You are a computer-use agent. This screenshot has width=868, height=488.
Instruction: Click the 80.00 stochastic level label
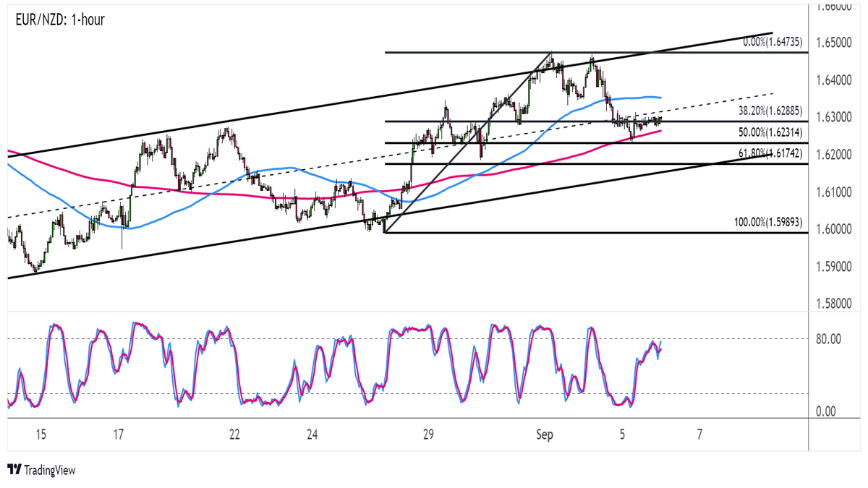[x=827, y=338]
